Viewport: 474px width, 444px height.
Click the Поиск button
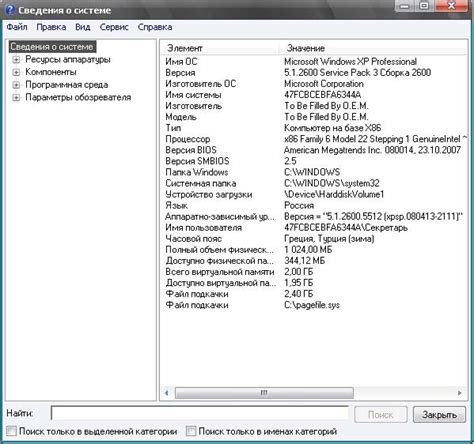(381, 415)
